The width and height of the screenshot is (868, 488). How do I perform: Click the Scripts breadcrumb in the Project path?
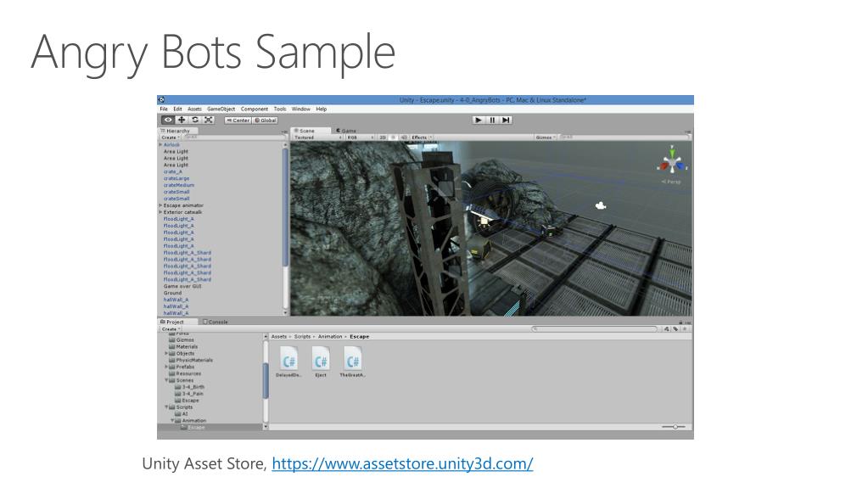(x=302, y=337)
